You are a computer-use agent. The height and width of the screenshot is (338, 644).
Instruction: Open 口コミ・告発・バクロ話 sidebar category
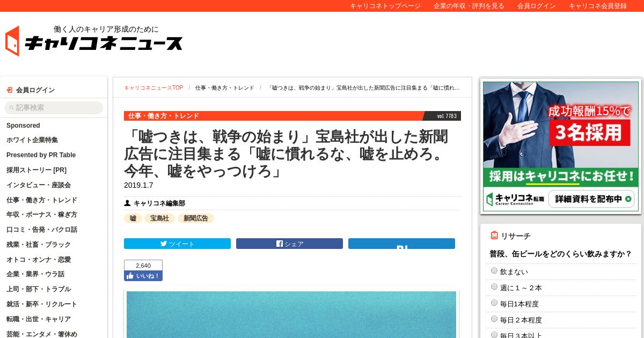(x=42, y=230)
